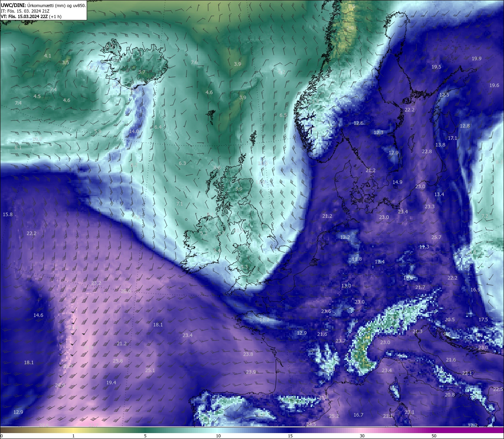The image size is (504, 439).
Task: Click the '10' tick label on the color scale
Action: tap(218, 436)
